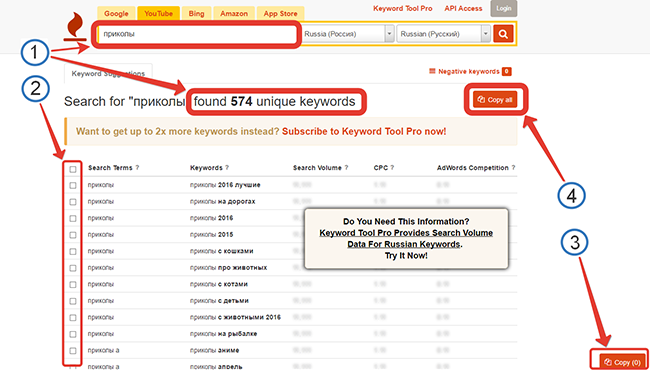Click keyword text приколы с детьми
This screenshot has width=650, height=370.
(x=219, y=301)
